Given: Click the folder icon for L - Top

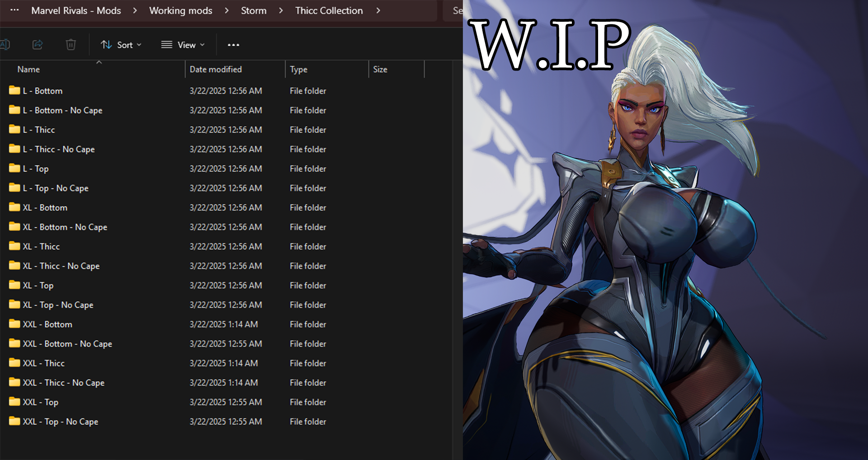Looking at the screenshot, I should (x=14, y=168).
